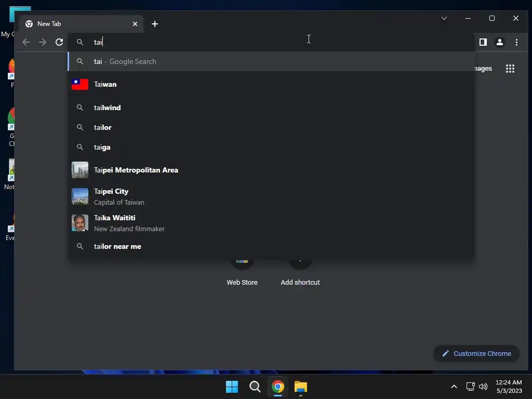
Task: Click the Taipei Metropolitan Area skyline thumbnail
Action: [x=80, y=170]
